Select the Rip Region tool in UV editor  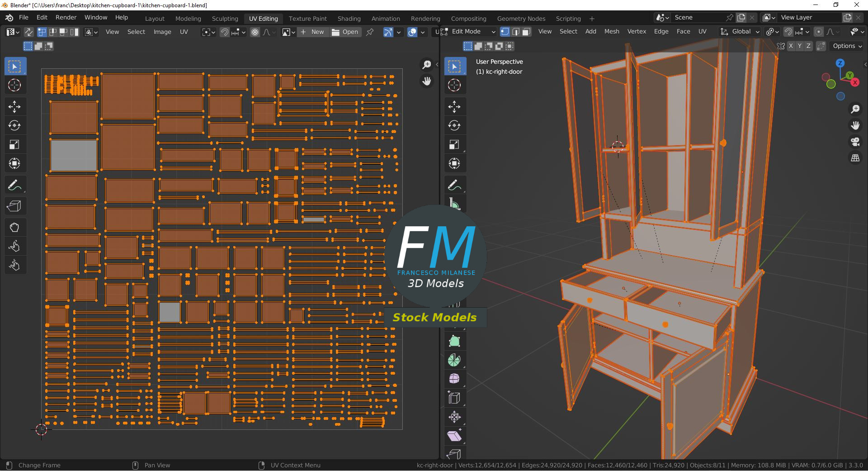click(x=14, y=206)
